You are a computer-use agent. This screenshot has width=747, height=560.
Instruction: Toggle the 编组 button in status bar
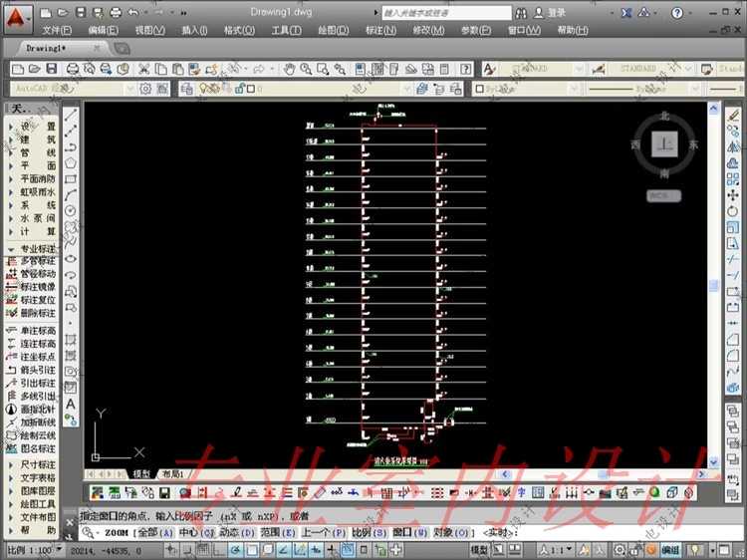click(x=670, y=550)
